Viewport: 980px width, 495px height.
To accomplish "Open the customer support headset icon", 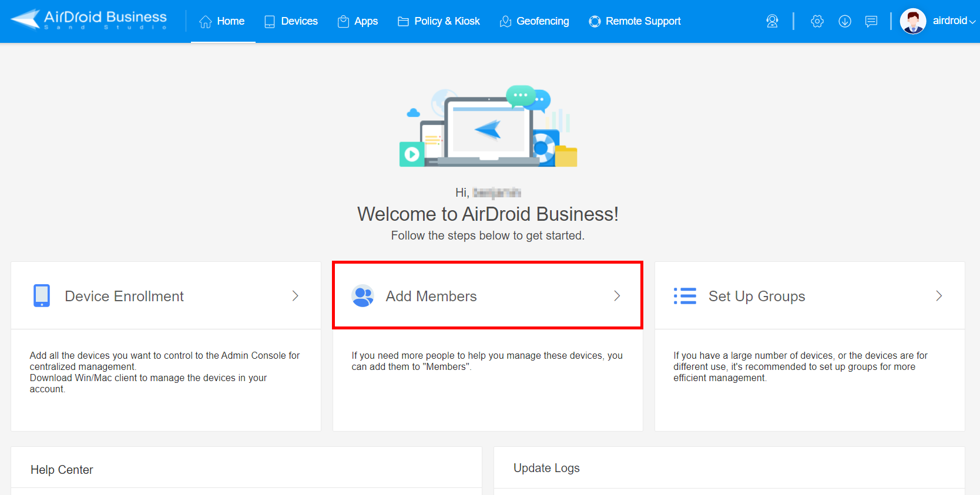I will coord(772,21).
